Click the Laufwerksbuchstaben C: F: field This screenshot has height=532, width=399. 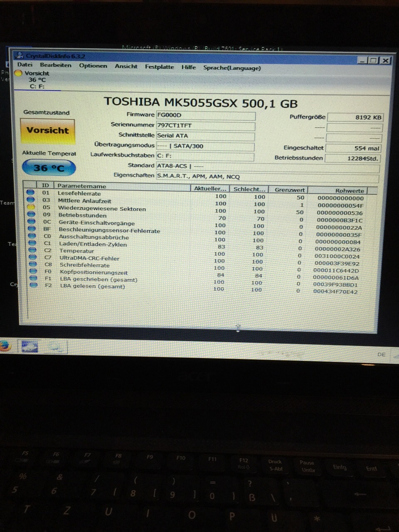click(x=205, y=156)
